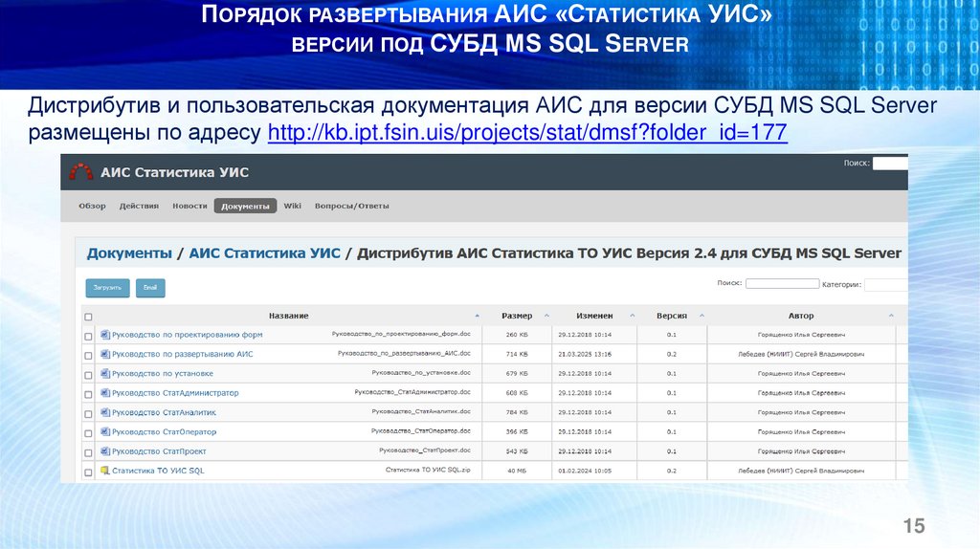The image size is (980, 549).
Task: Click size value 40 МБ
Action: 517,471
